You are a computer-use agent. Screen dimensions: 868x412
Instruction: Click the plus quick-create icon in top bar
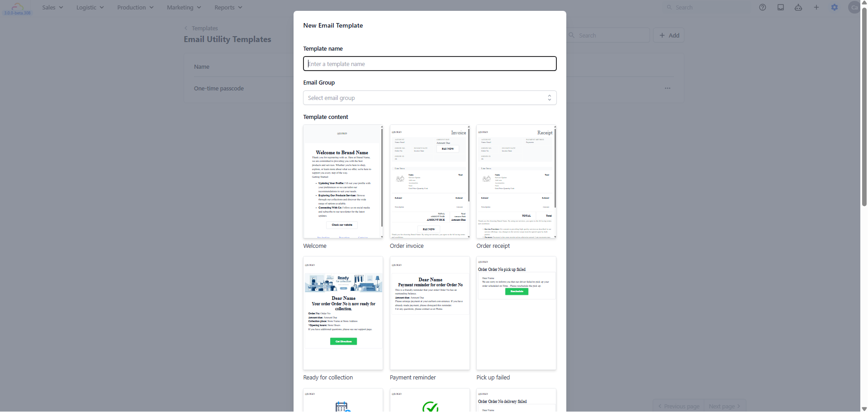(816, 7)
